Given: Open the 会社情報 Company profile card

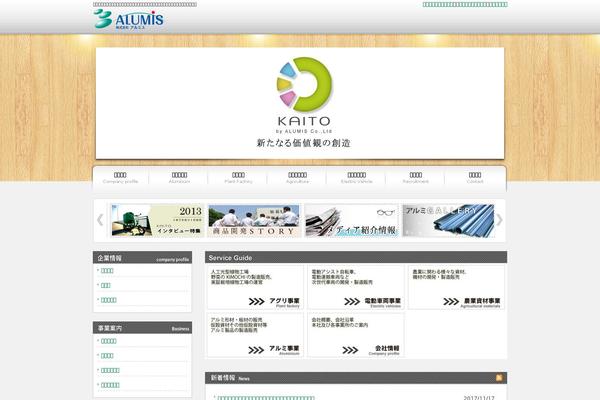Looking at the screenshot, I should 356,335.
